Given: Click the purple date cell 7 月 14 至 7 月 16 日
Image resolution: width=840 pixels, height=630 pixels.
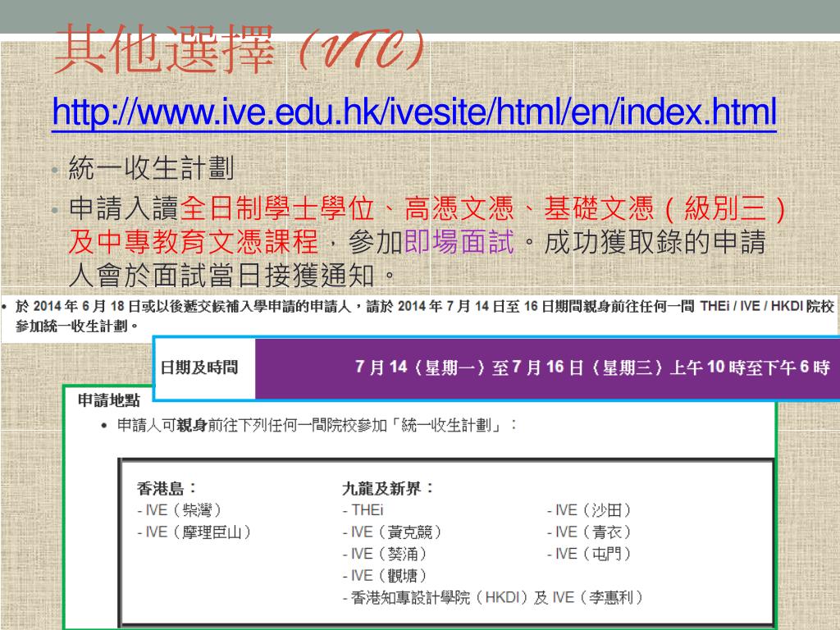Looking at the screenshot, I should (547, 367).
